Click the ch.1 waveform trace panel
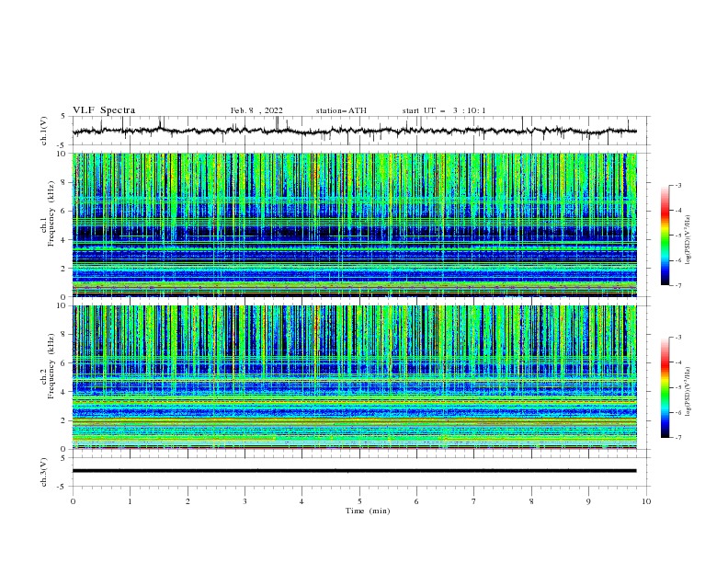The width and height of the screenshot is (728, 563). coord(361,131)
